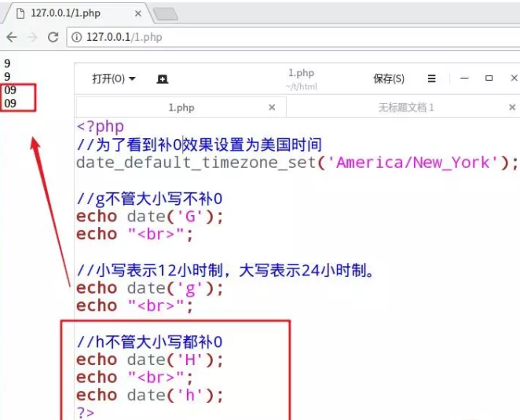View site info icon in address bar

(76, 37)
